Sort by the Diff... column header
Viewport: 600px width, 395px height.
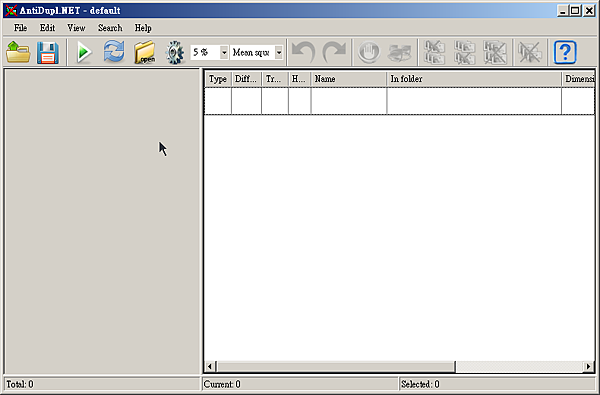(246, 79)
